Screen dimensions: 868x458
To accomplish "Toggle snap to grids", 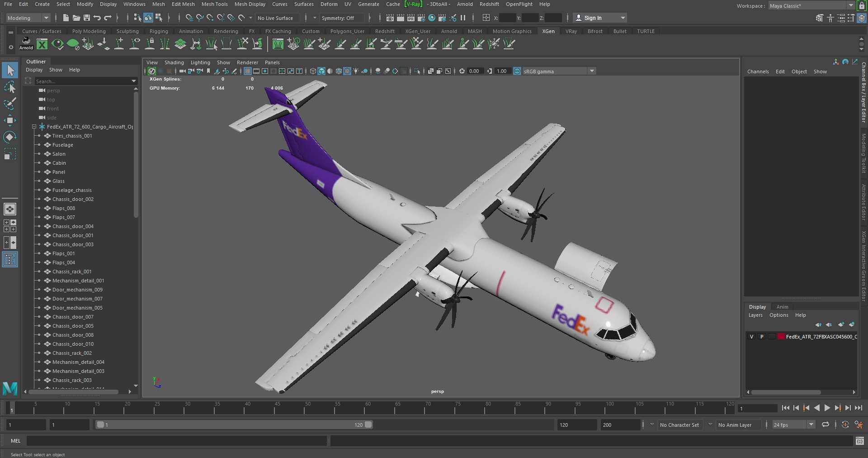I will pyautogui.click(x=189, y=18).
